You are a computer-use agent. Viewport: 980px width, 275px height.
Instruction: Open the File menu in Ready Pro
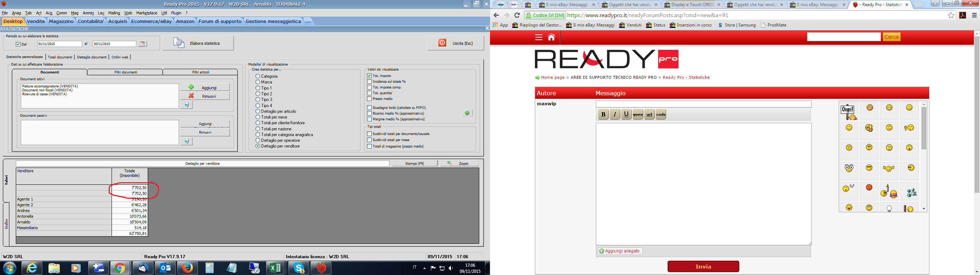point(5,13)
